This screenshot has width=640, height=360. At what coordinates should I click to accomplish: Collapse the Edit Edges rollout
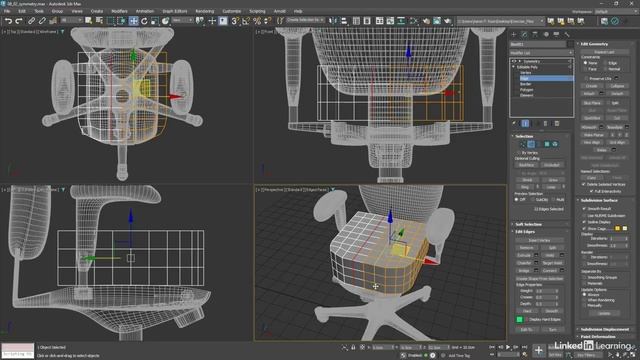525,232
